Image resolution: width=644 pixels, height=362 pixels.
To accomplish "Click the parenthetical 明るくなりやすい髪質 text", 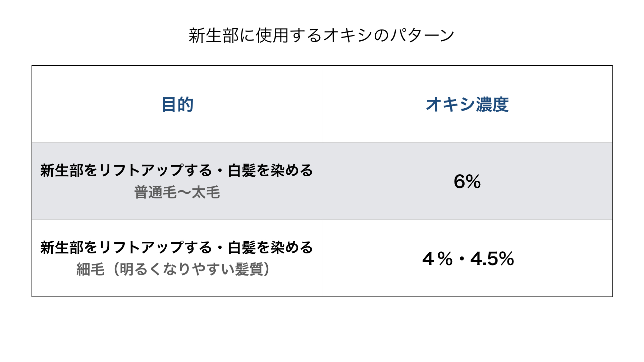I will coord(191,269).
